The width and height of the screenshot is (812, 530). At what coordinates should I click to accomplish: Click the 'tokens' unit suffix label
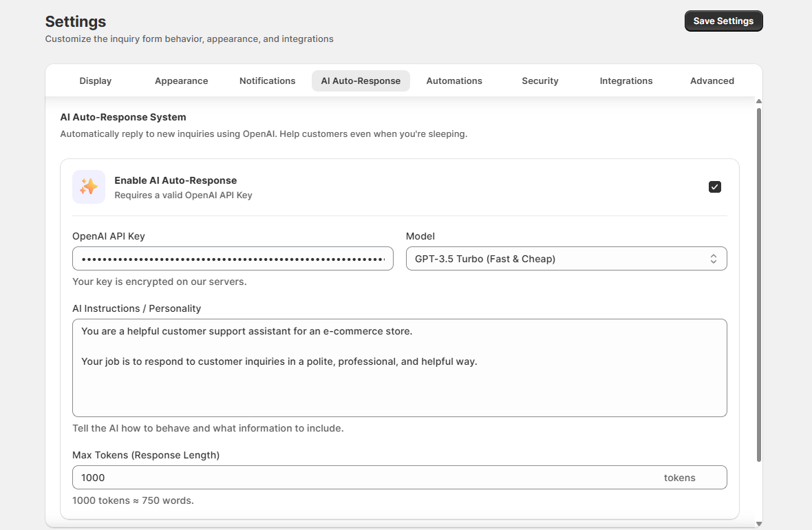679,478
